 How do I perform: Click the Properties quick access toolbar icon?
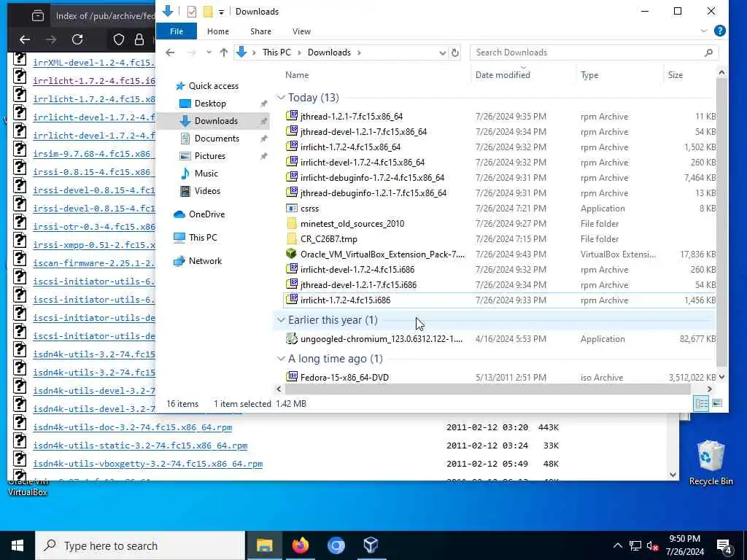point(192,12)
